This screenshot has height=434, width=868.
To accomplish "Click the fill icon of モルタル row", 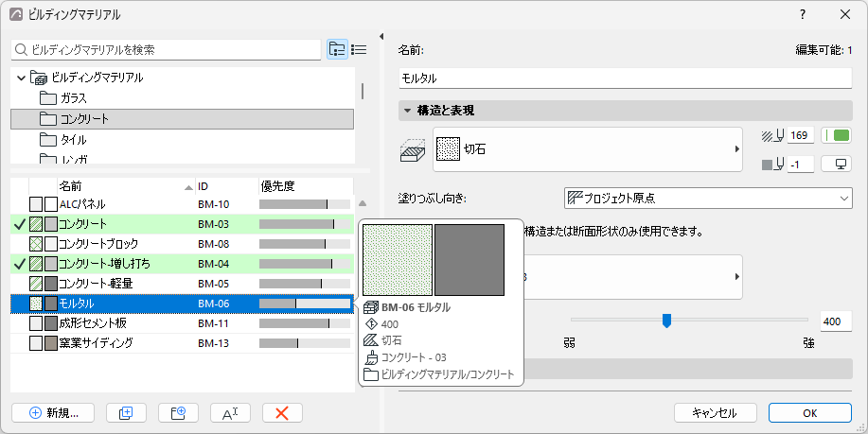I will 36,304.
